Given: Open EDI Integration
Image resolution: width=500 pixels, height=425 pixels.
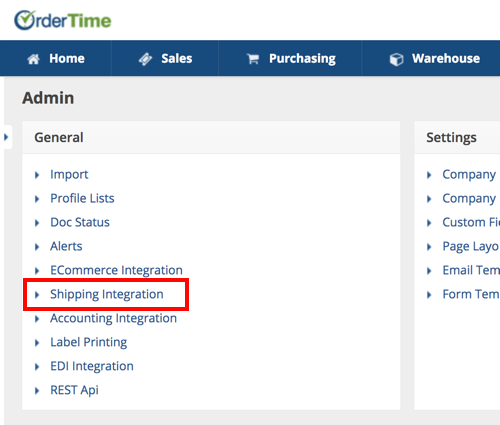Looking at the screenshot, I should tap(92, 366).
